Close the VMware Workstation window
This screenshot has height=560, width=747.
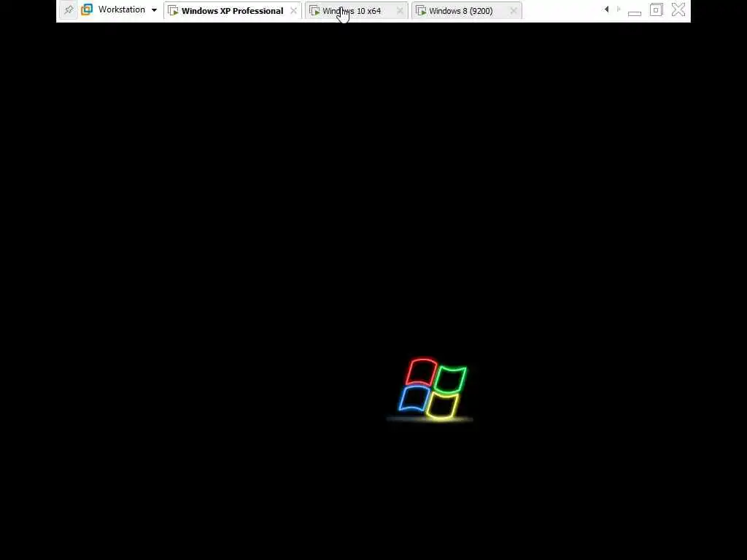678,9
